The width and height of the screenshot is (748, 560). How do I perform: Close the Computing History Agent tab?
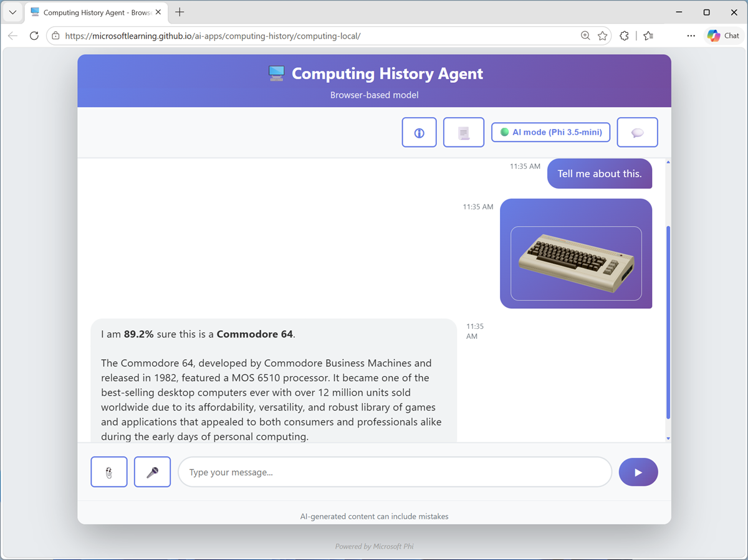pyautogui.click(x=158, y=12)
